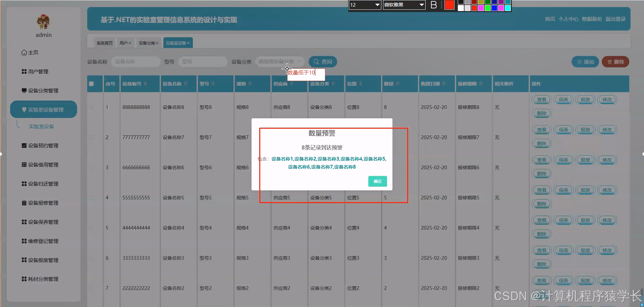Check the row 7 checkbox for 2222222222
Image resolution: width=644 pixels, height=307 pixels.
(x=91, y=288)
